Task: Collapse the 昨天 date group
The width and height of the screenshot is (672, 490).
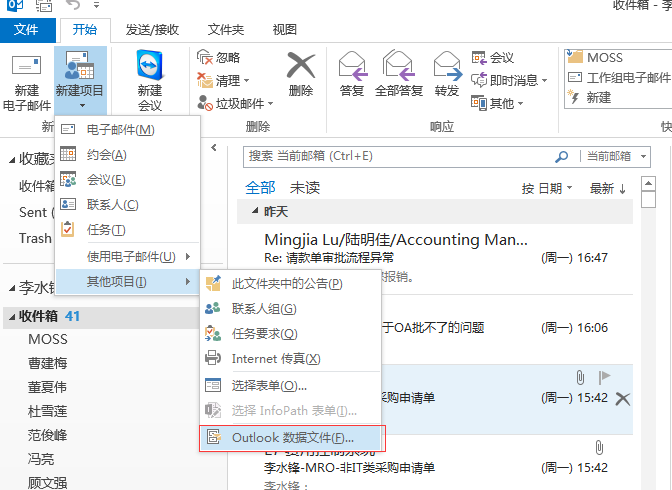Action: 252,213
